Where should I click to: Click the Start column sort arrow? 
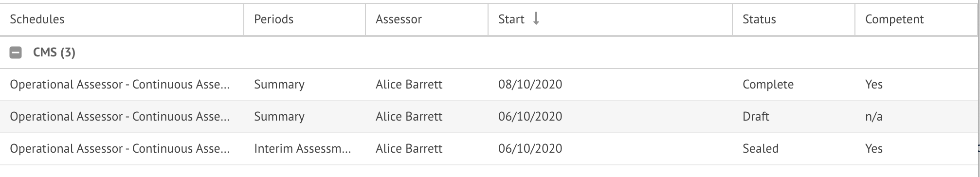(536, 19)
